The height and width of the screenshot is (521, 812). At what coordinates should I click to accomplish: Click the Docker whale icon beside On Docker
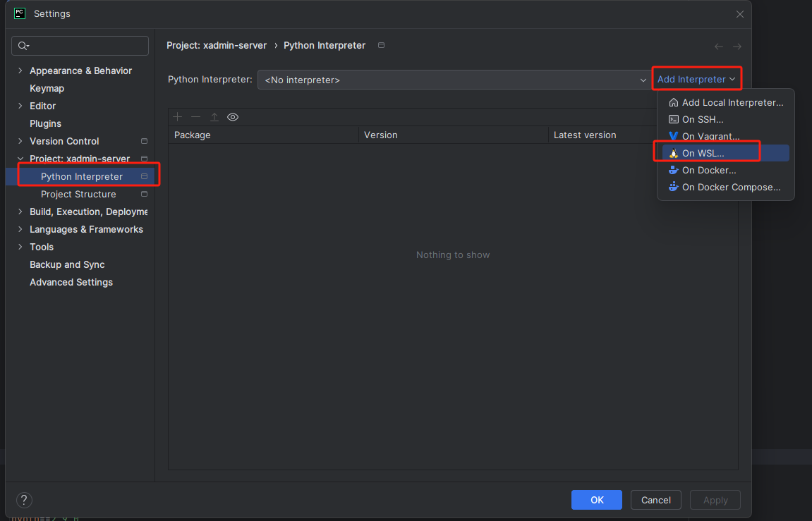point(673,170)
